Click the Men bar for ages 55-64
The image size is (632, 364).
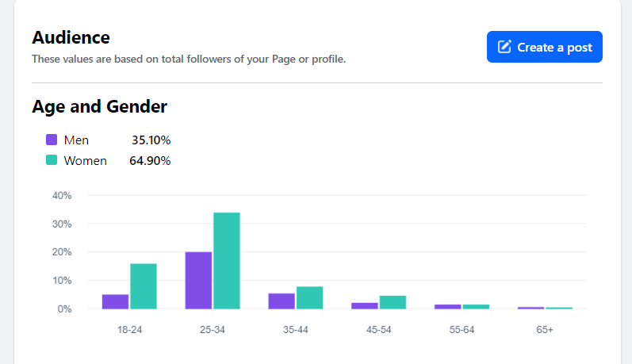coord(448,306)
